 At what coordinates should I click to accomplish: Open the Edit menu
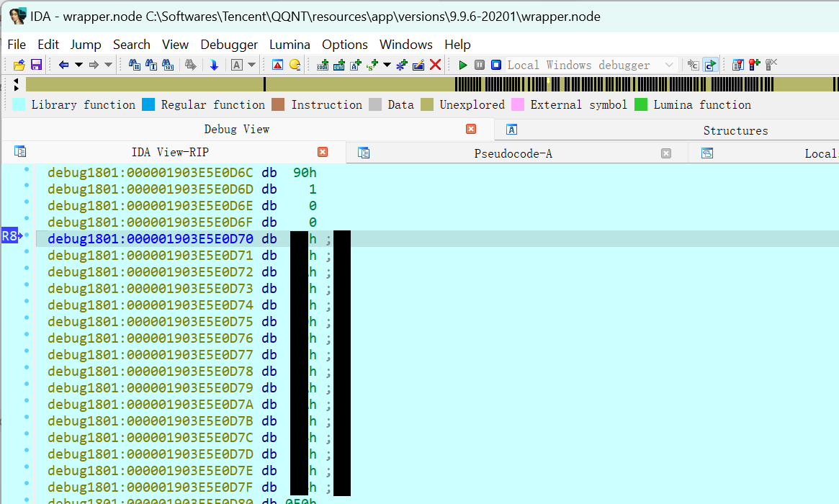48,45
